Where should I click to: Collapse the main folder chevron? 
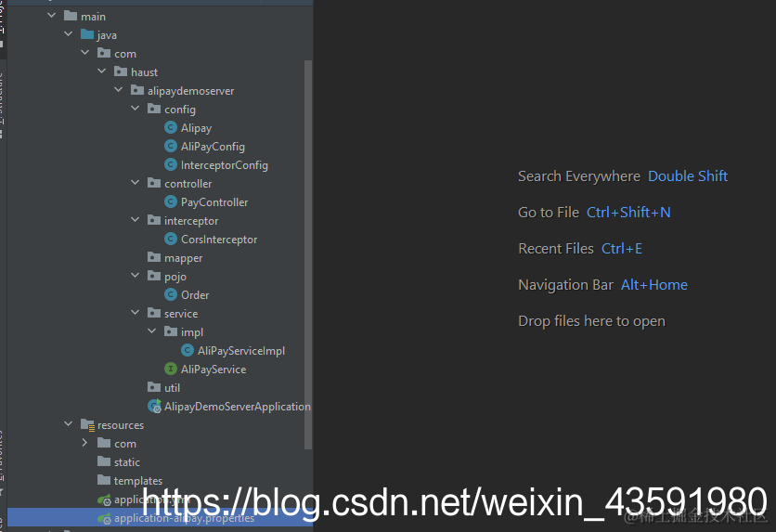(51, 16)
